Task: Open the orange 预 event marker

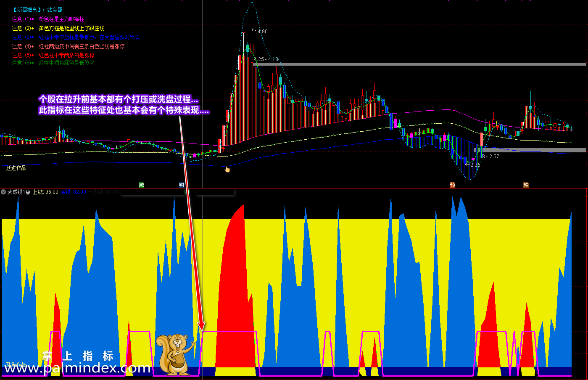Action: coord(453,185)
